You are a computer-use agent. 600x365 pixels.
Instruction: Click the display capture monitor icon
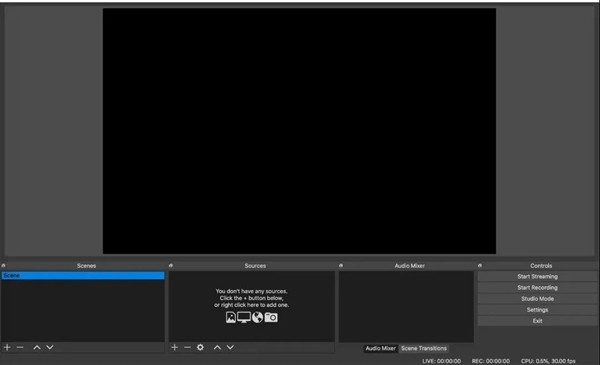tap(244, 317)
